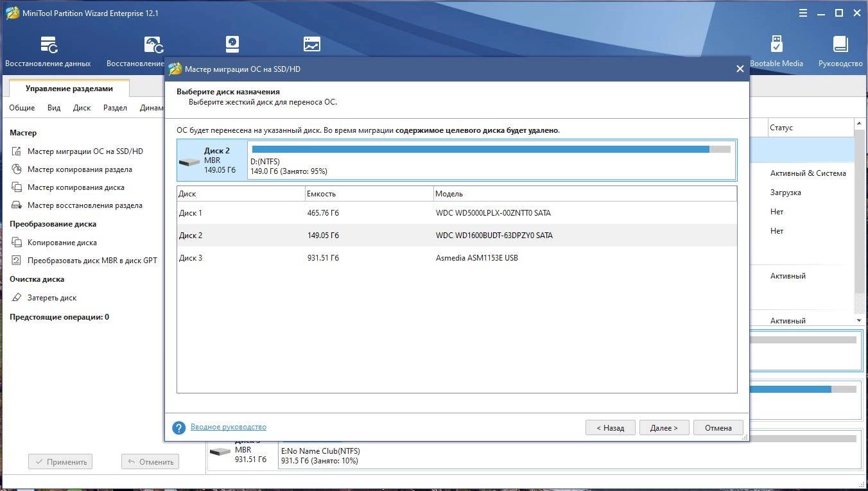Click Затереть диск entry
868x491 pixels.
click(x=52, y=298)
